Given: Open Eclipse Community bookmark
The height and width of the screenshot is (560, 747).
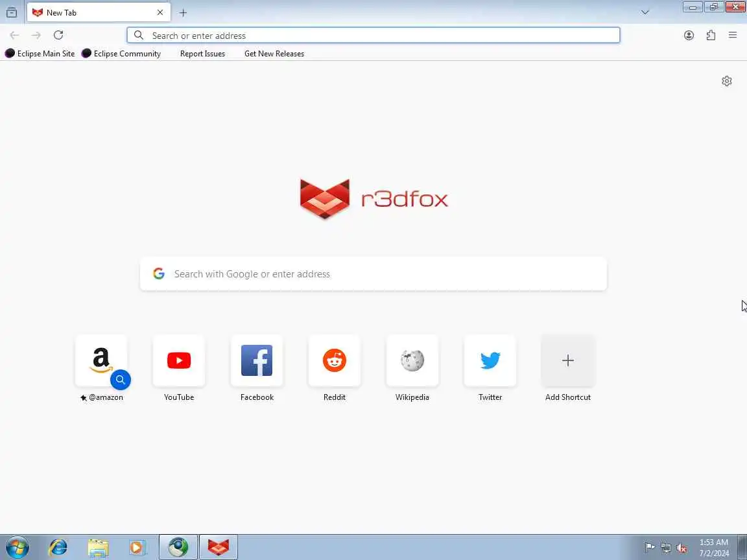Looking at the screenshot, I should click(x=121, y=53).
